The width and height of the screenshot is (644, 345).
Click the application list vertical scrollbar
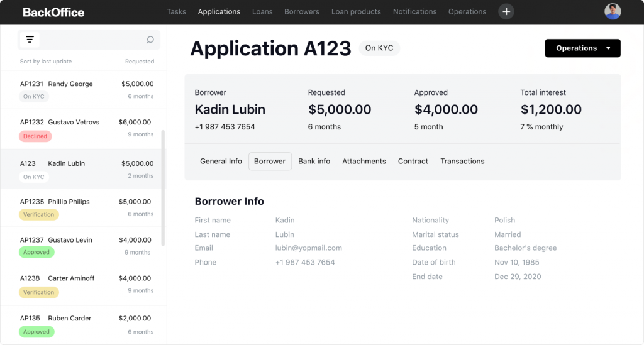point(164,189)
